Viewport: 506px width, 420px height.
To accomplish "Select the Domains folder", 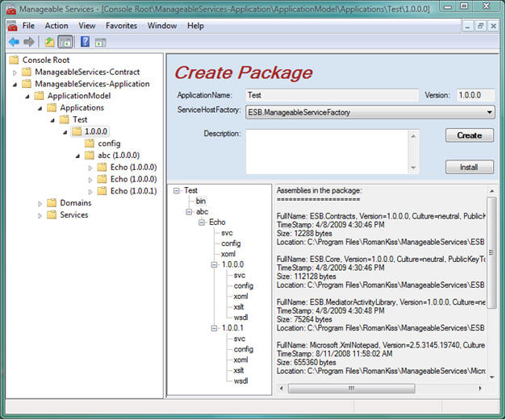I will 76,203.
